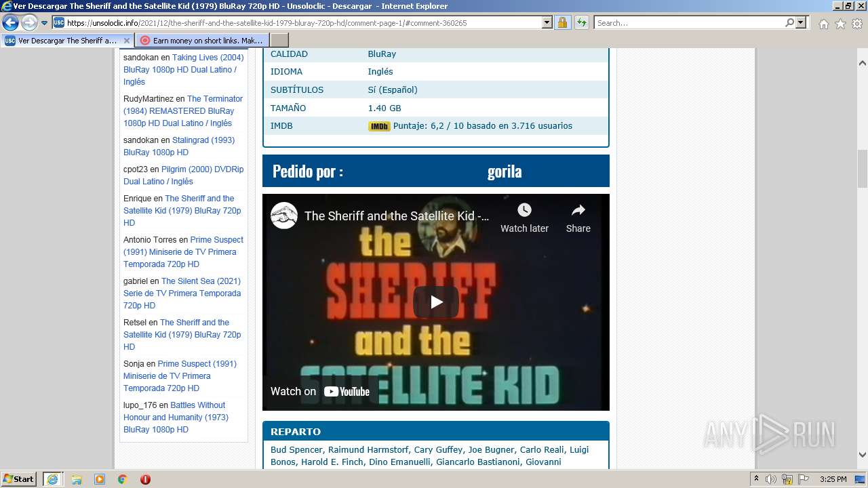The height and width of the screenshot is (488, 868).
Task: Click the IMDb logo badge
Action: pos(379,126)
